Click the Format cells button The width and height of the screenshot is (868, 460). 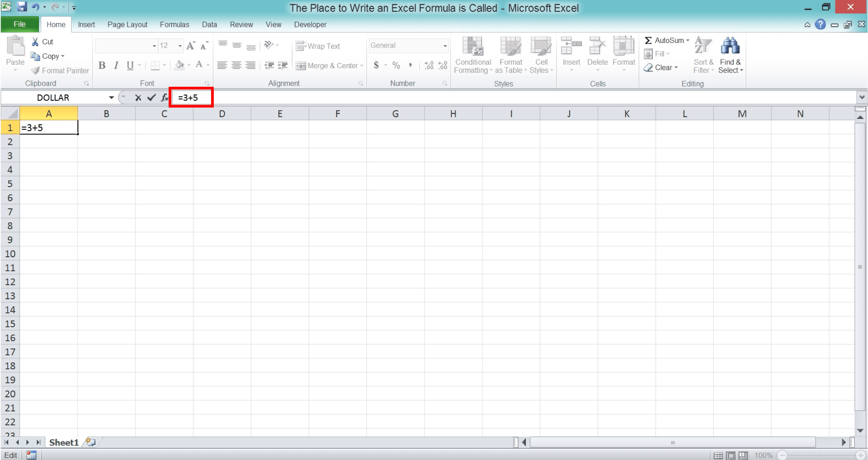click(624, 53)
